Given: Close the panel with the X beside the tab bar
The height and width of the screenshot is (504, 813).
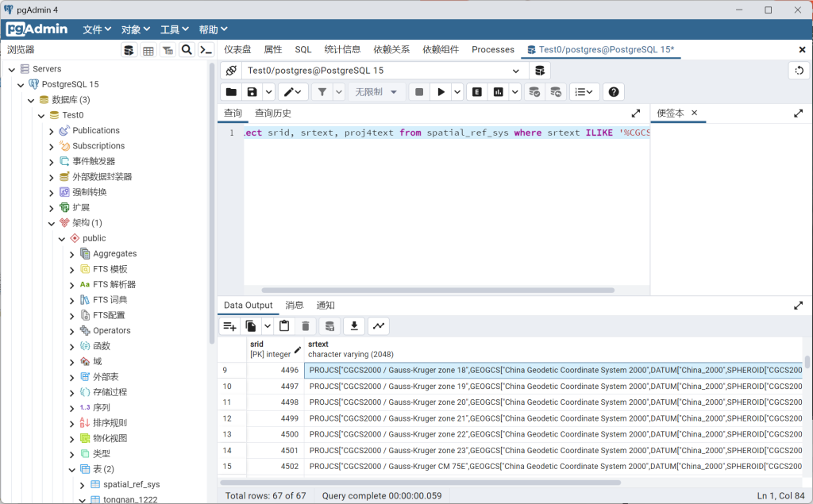Looking at the screenshot, I should coord(802,50).
